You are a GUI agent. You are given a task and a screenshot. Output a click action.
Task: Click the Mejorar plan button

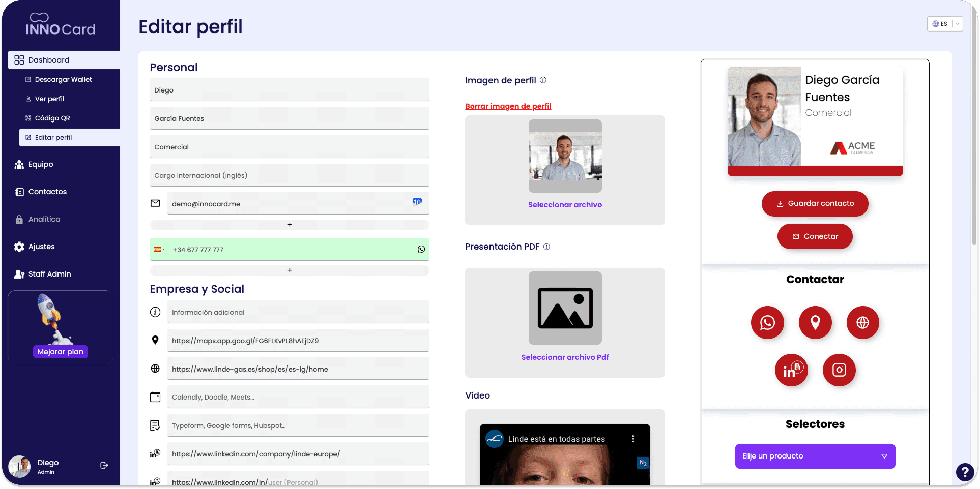(61, 352)
